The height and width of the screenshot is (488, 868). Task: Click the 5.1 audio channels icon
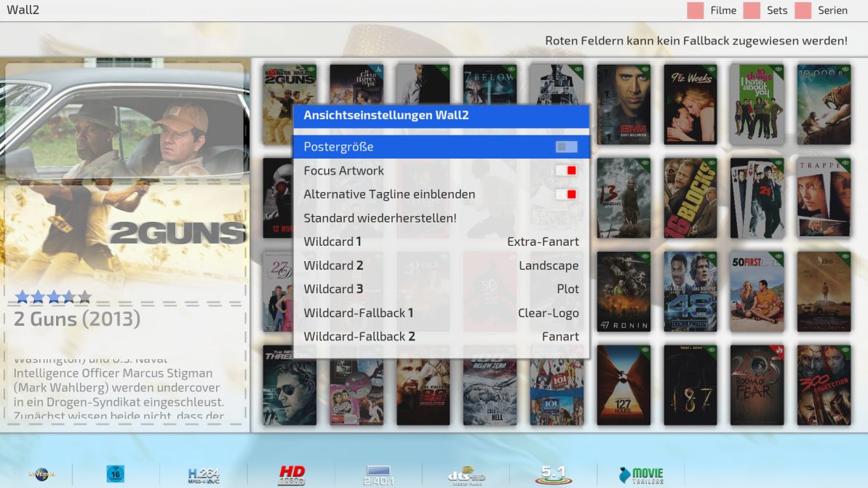pos(554,475)
